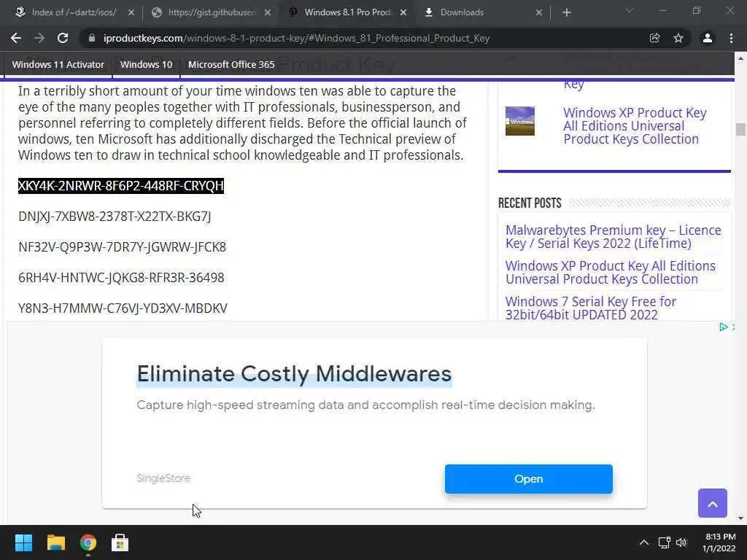
Task: Click Eliminate Costly Middlewares ad headline
Action: click(x=294, y=373)
